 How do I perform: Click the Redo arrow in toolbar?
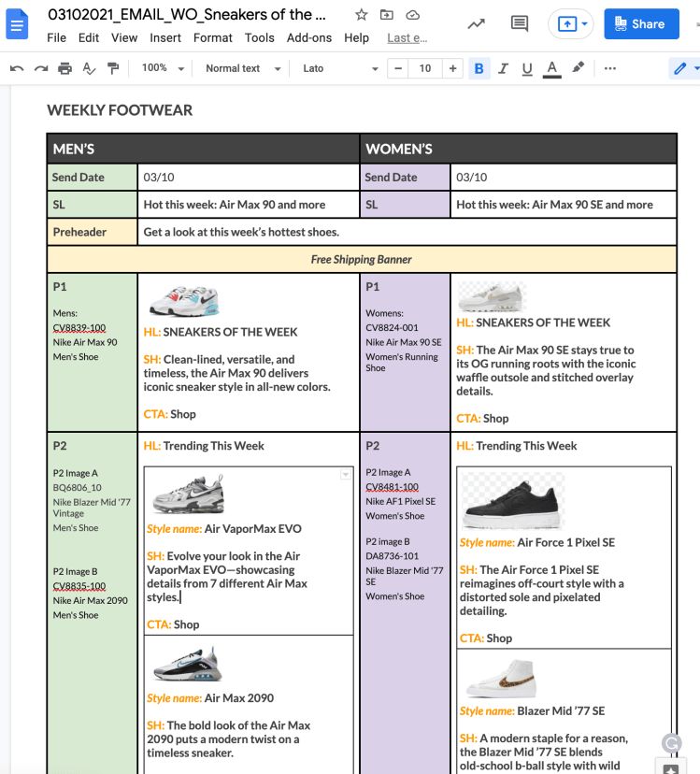40,68
